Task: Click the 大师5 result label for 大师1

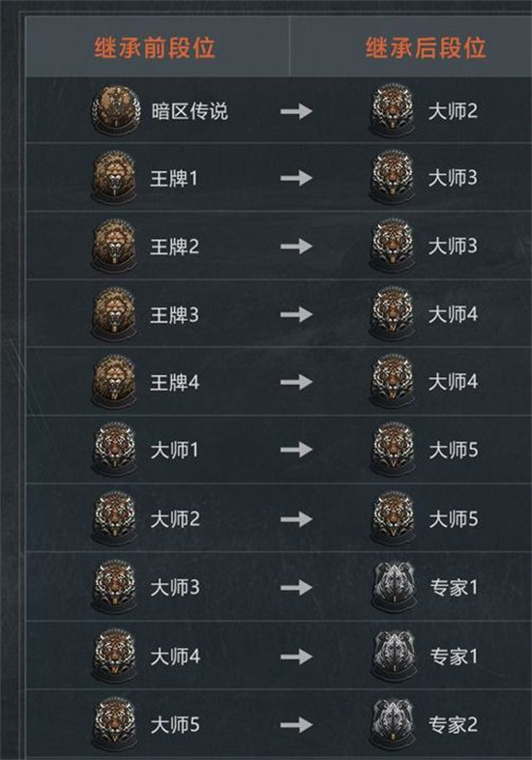Action: (x=454, y=450)
